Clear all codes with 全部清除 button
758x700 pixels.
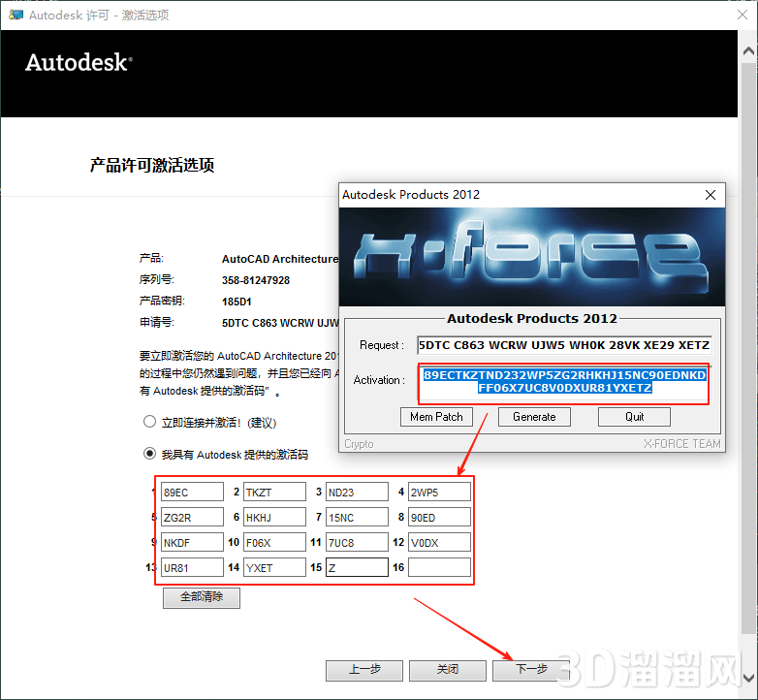201,597
